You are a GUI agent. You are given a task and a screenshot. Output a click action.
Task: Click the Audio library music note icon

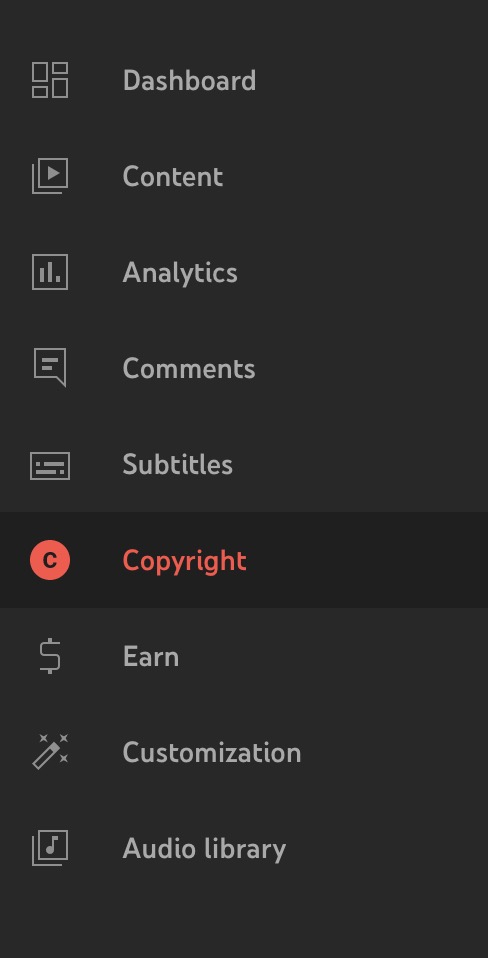[50, 847]
